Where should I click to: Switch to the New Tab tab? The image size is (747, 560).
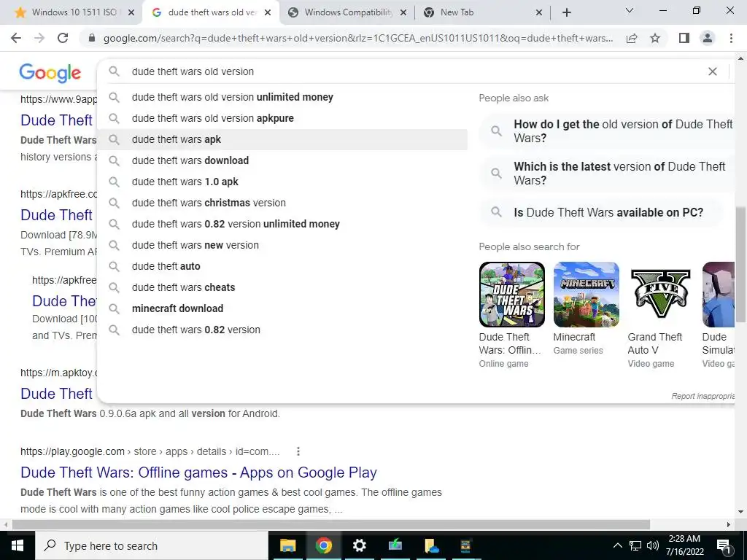click(x=476, y=12)
